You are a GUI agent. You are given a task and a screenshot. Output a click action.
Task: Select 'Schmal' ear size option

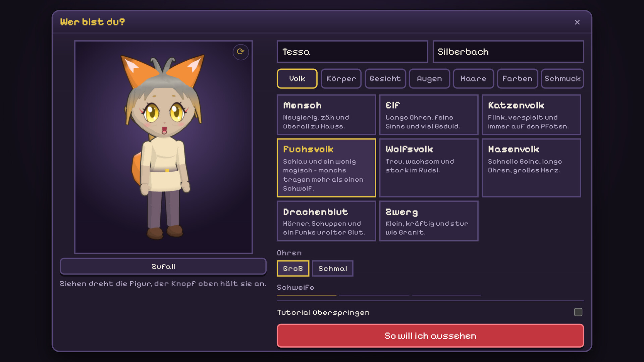pos(332,268)
